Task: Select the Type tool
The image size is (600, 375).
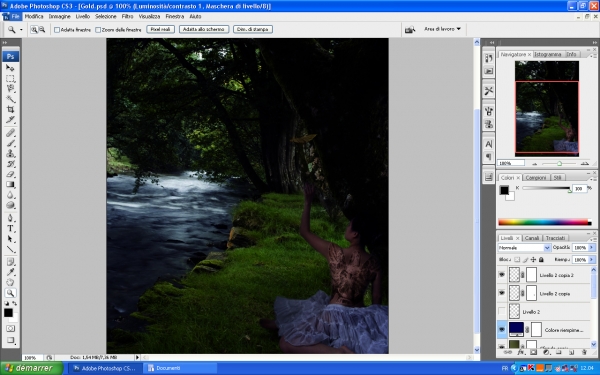Action: click(x=10, y=228)
